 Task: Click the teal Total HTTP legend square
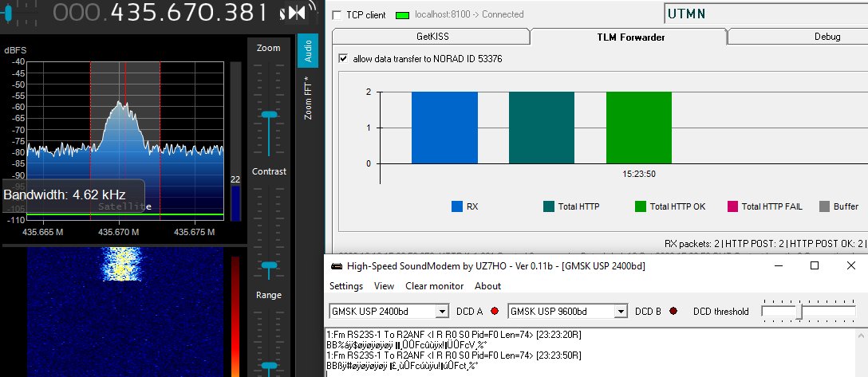tap(549, 206)
